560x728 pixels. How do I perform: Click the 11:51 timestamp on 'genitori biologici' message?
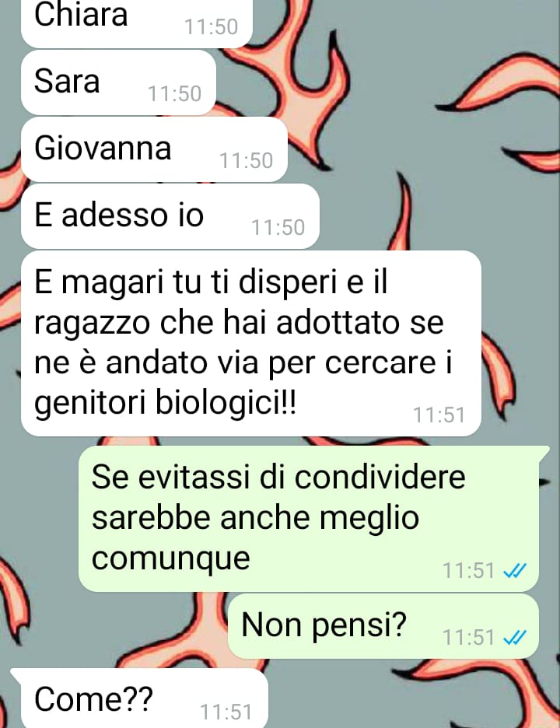[x=439, y=415]
